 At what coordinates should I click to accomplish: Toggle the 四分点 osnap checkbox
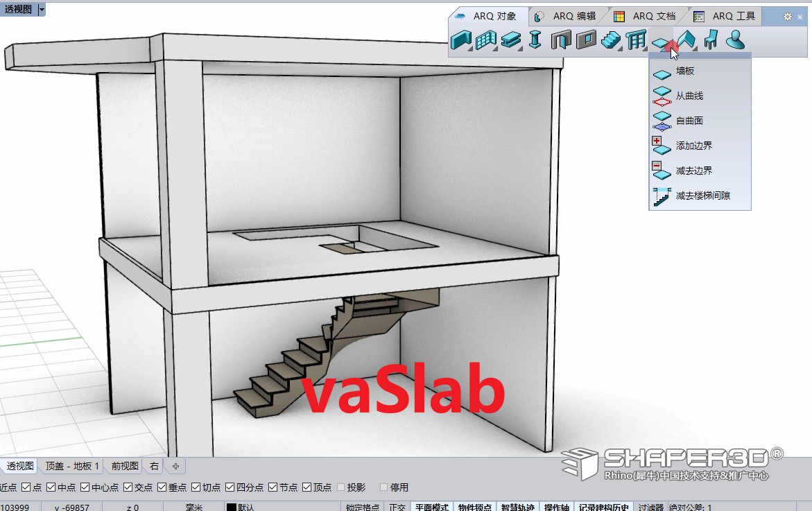click(x=230, y=487)
